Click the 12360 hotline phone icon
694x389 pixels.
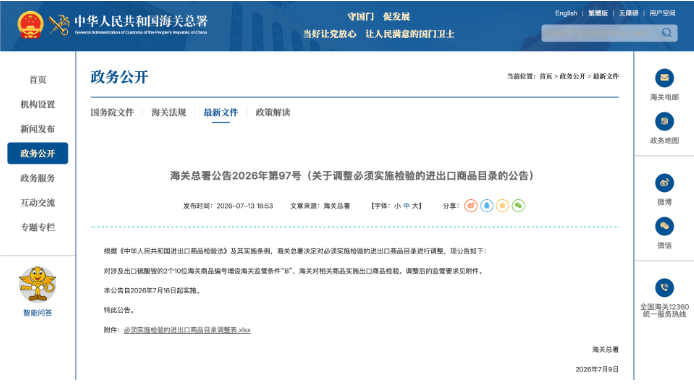point(664,288)
